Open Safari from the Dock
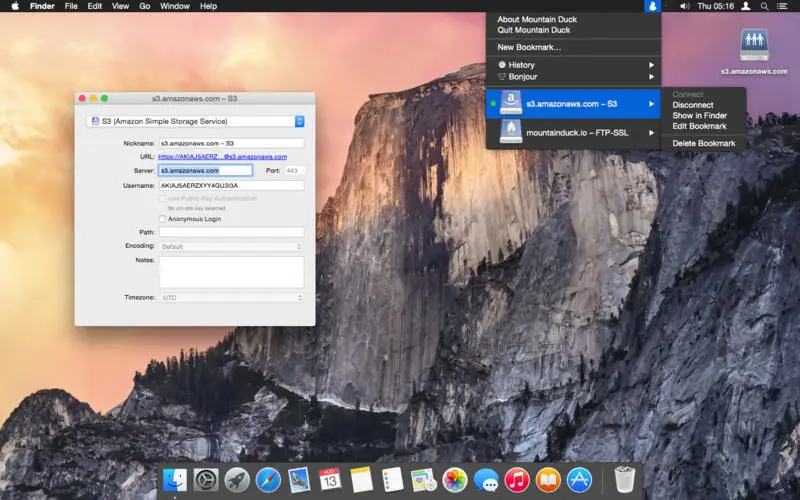This screenshot has height=500, width=800. click(268, 479)
